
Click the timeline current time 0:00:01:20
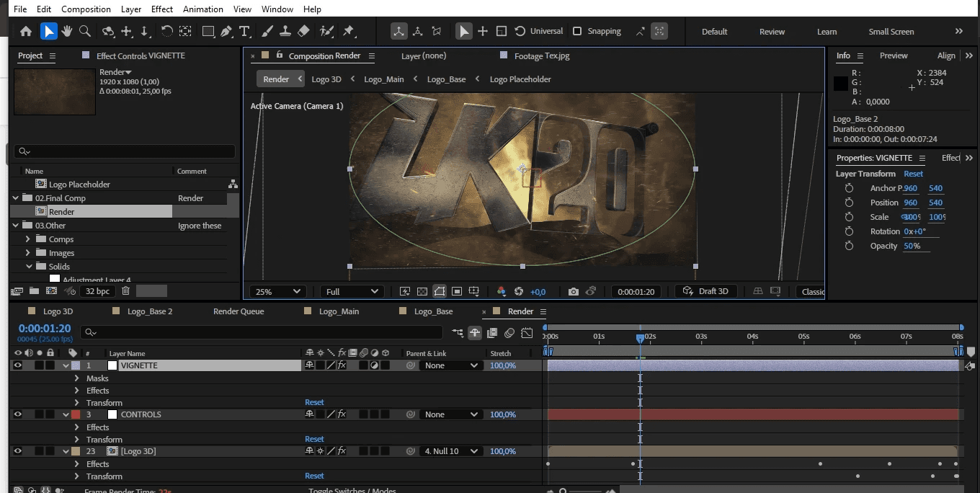pyautogui.click(x=45, y=329)
